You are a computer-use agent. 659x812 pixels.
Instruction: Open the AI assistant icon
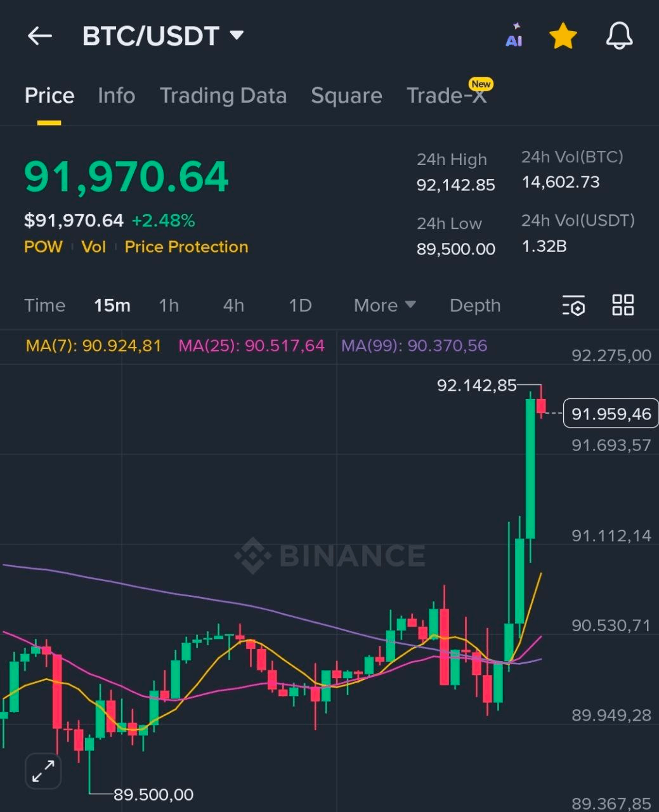pyautogui.click(x=514, y=36)
